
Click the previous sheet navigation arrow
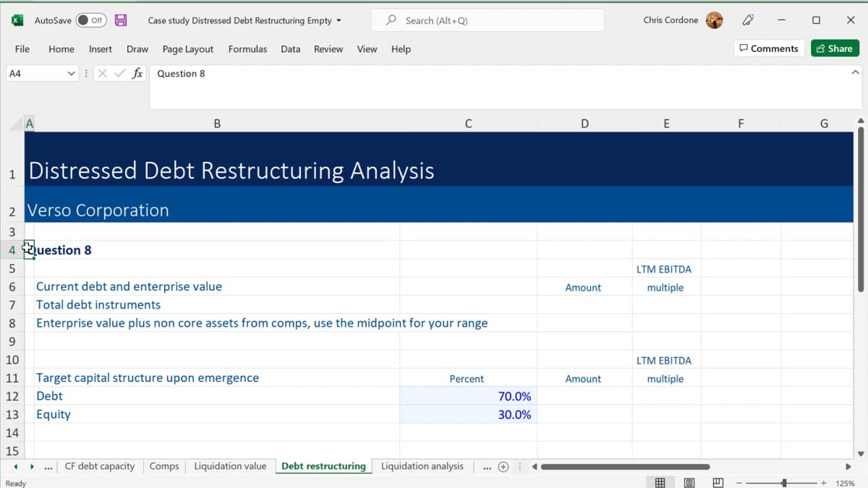click(16, 466)
